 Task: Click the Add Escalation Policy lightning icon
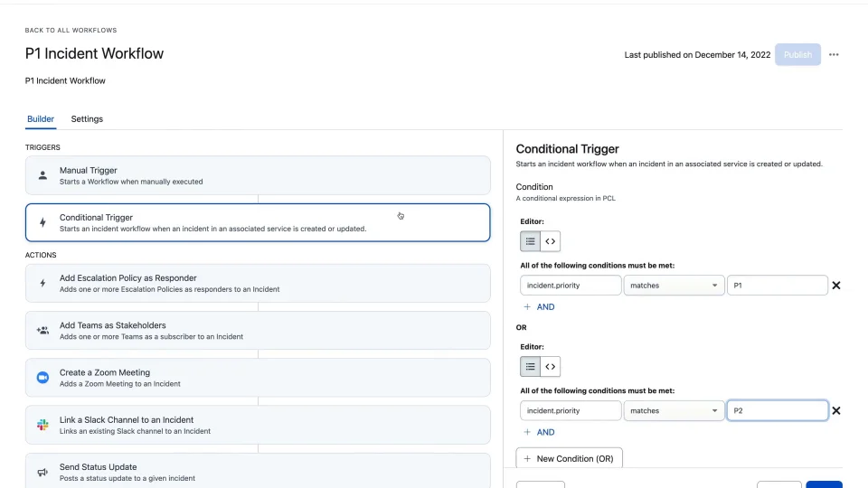tap(42, 283)
